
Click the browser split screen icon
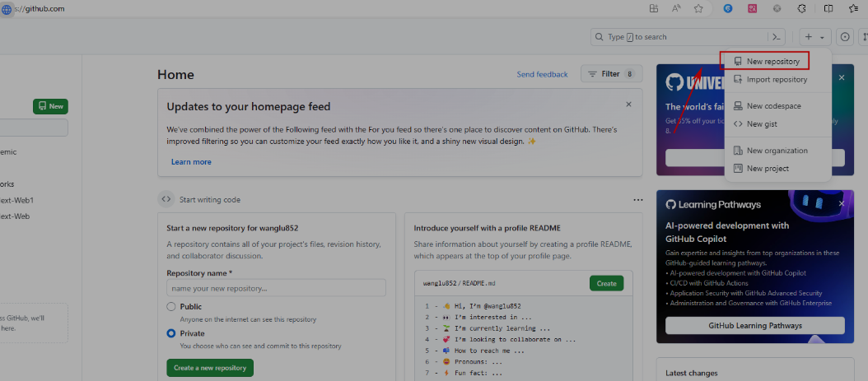829,8
